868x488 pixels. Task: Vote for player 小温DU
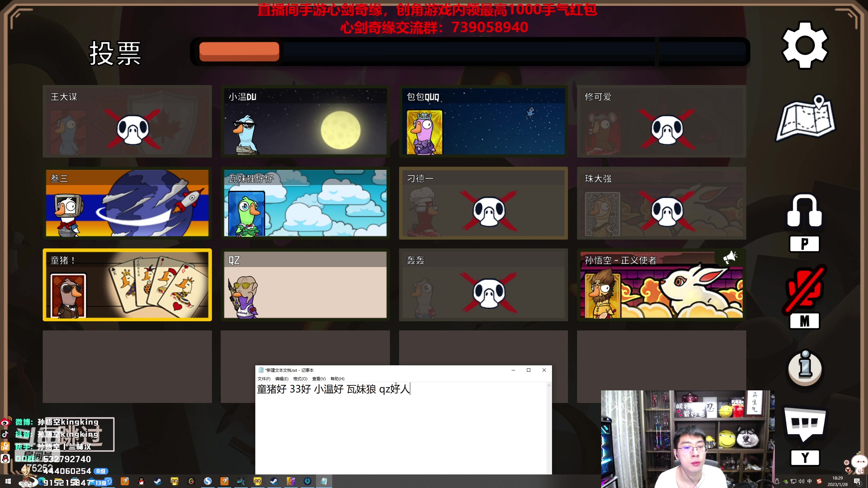305,121
